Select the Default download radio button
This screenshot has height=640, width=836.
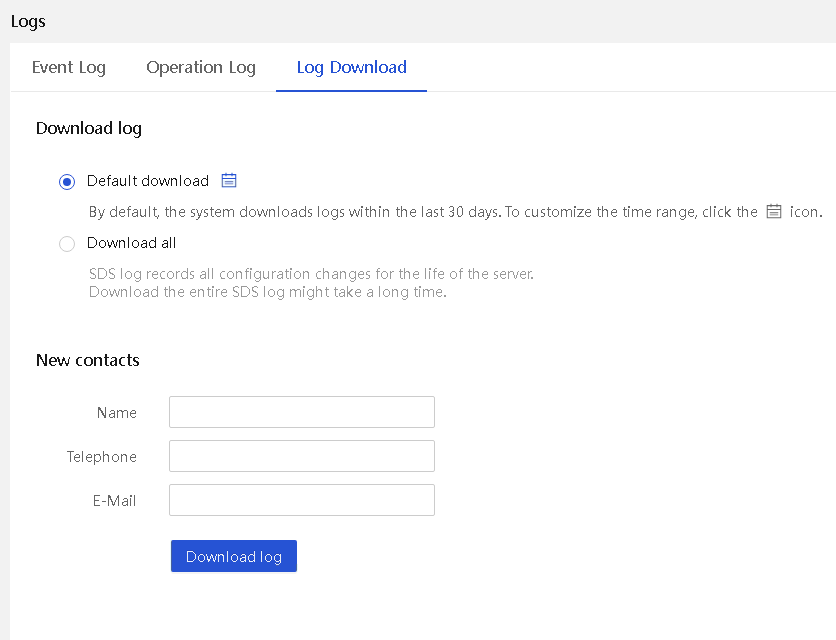click(x=67, y=182)
